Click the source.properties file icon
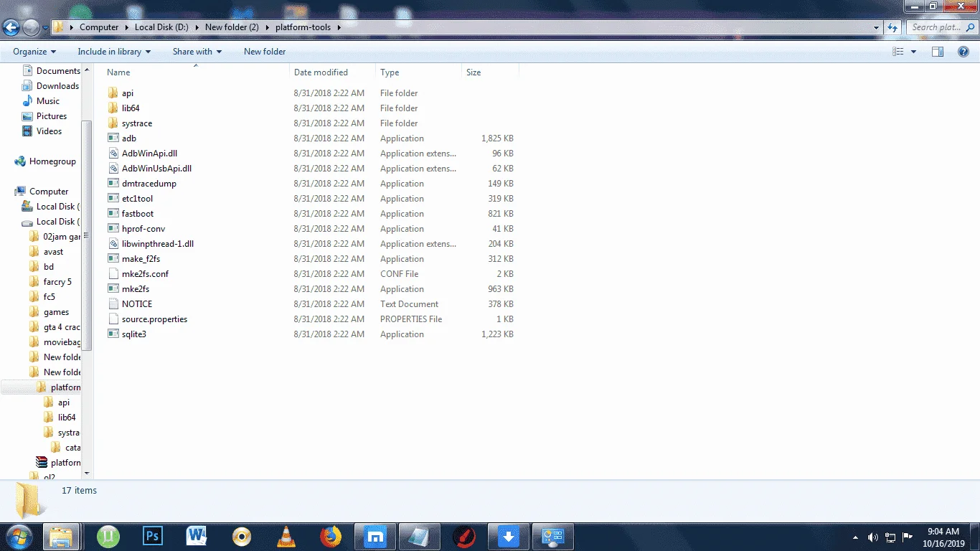The image size is (980, 551). 113,319
